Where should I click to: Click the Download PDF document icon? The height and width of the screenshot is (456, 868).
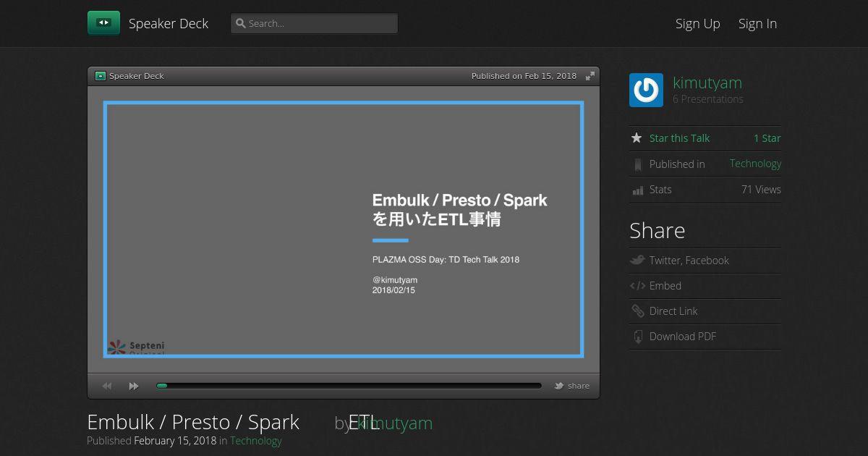click(x=637, y=337)
